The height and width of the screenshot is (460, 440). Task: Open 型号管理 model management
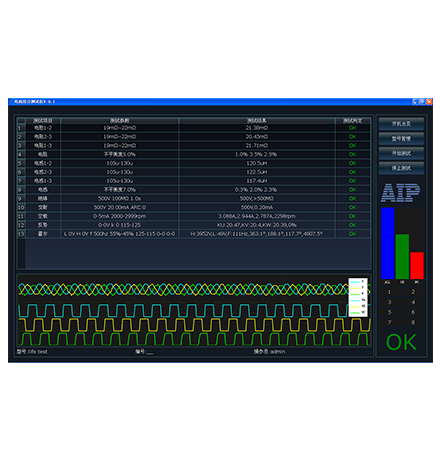(x=401, y=138)
